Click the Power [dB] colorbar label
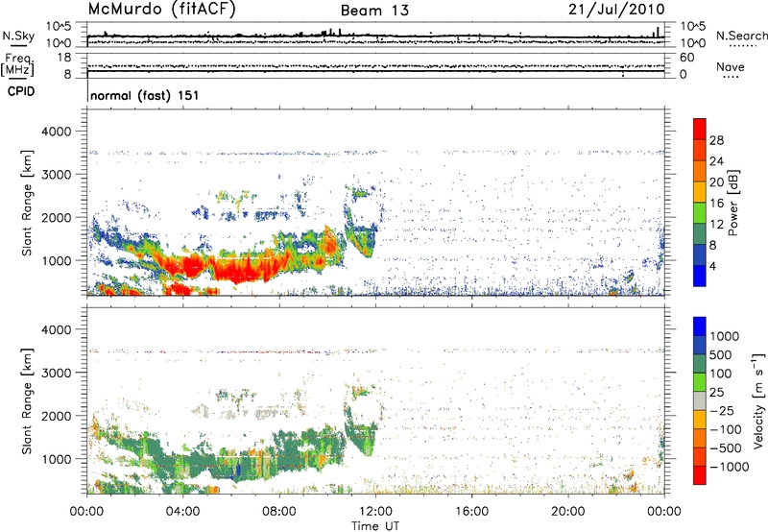The width and height of the screenshot is (768, 532). click(x=733, y=203)
